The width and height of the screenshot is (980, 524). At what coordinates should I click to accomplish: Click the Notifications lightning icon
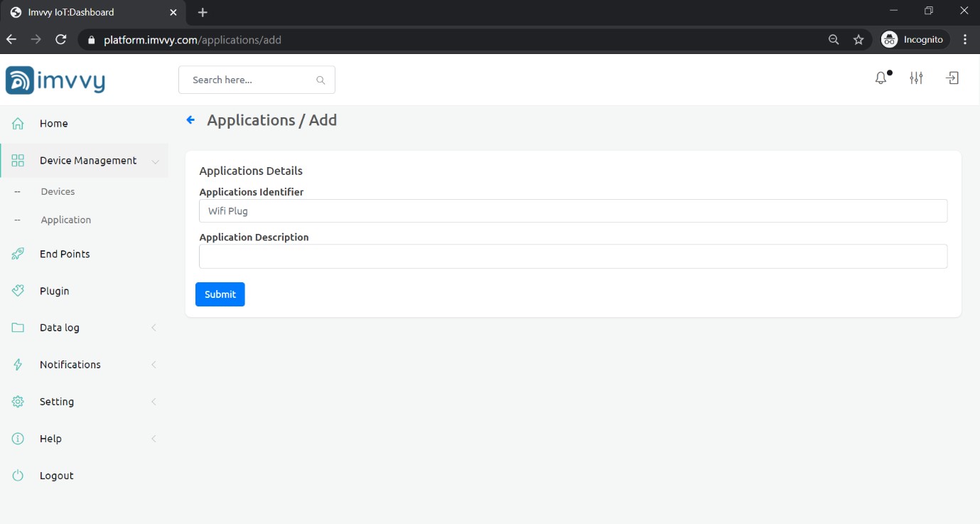(x=18, y=365)
